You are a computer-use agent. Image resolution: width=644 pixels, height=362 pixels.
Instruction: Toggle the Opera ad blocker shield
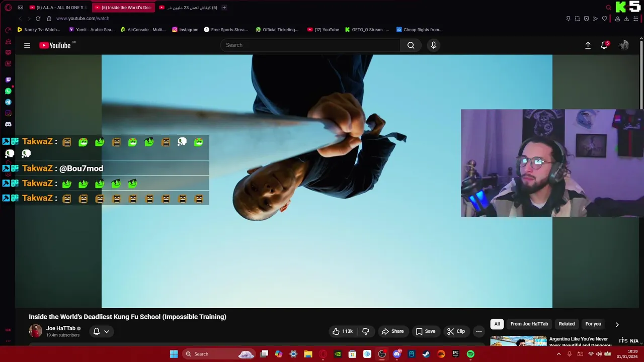click(586, 19)
